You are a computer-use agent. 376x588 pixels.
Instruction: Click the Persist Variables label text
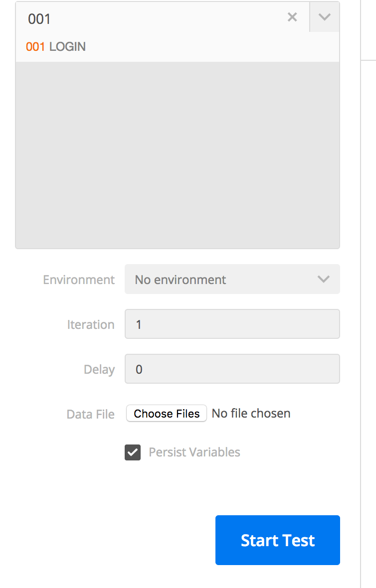[x=194, y=452]
